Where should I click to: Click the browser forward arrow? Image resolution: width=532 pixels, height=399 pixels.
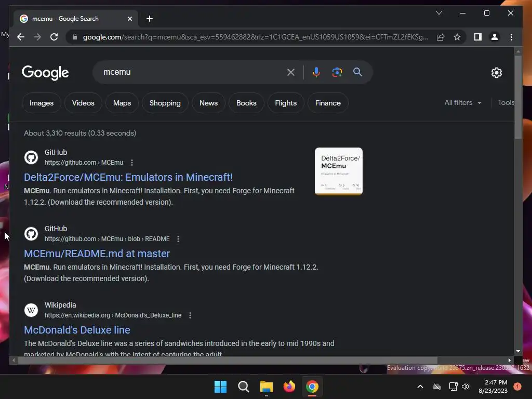click(x=37, y=37)
